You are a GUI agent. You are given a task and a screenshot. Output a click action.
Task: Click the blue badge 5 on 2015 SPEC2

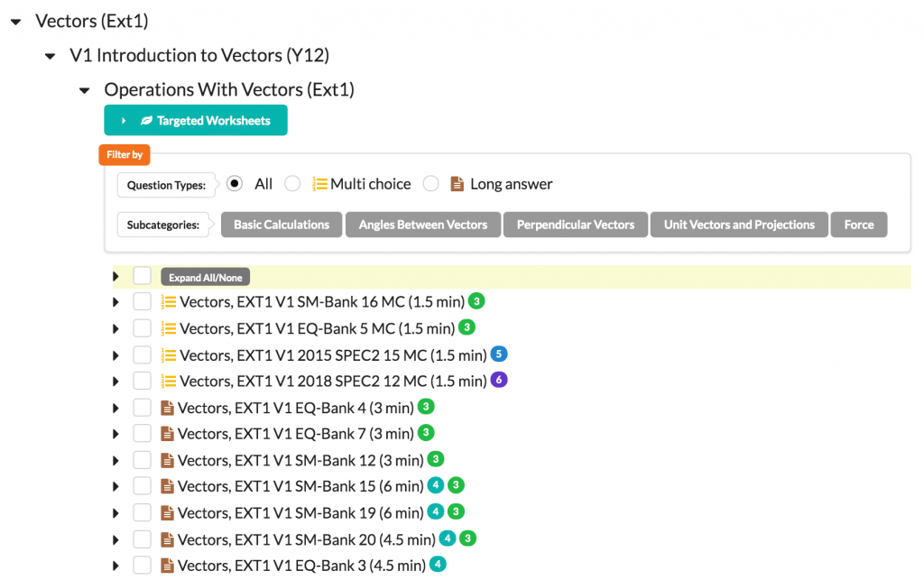coord(499,354)
